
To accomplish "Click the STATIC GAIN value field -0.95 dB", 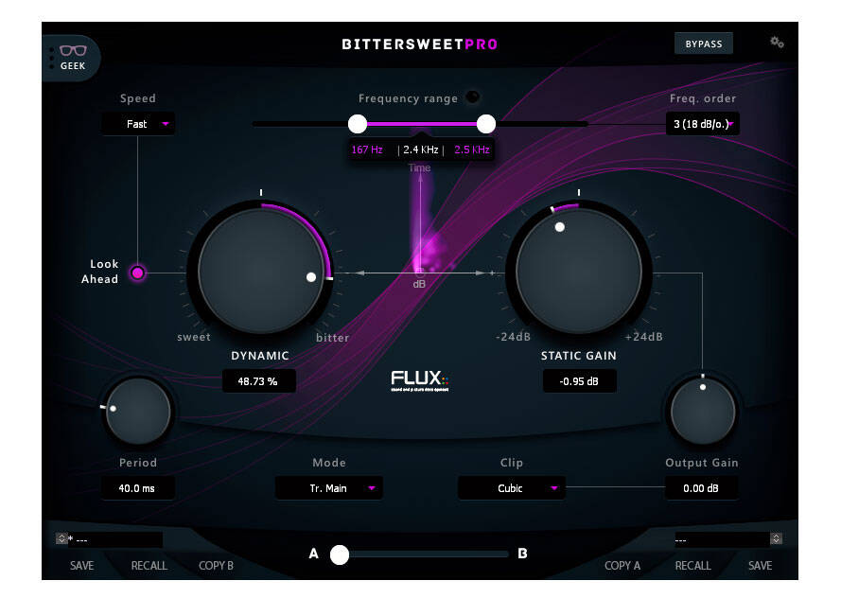I will 579,381.
